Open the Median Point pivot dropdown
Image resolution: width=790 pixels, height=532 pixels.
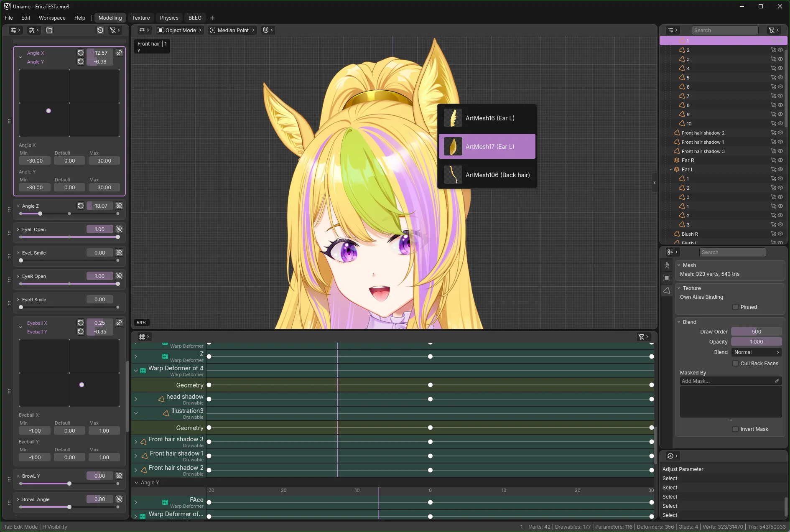[x=232, y=30]
